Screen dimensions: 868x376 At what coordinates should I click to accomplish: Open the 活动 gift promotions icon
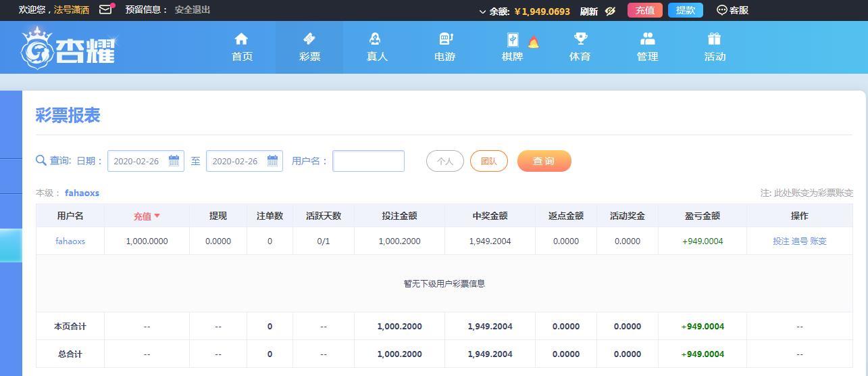coord(715,39)
